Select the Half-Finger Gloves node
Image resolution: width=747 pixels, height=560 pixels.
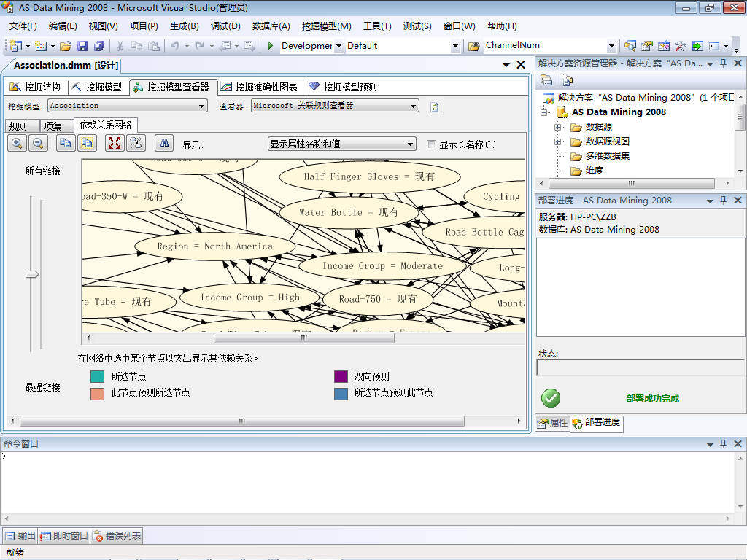pos(370,176)
